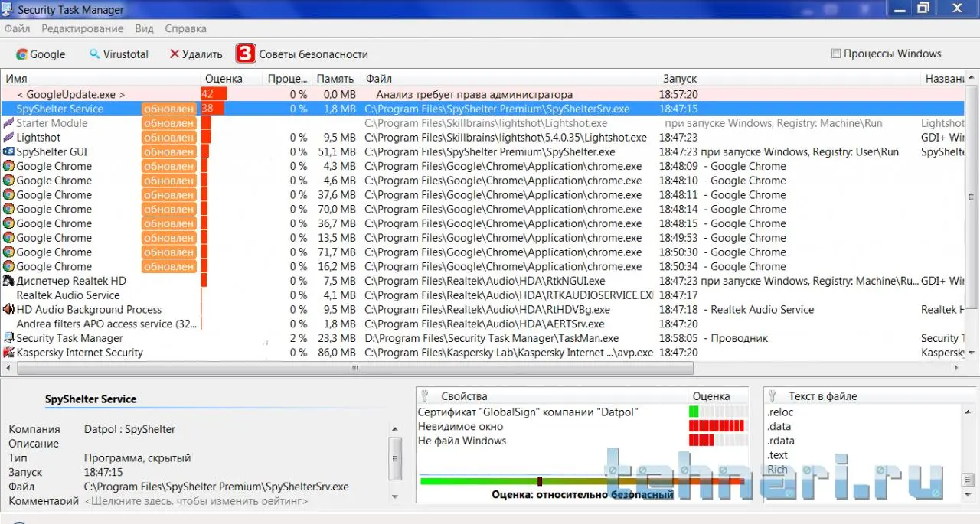Click the rating bar of Невидимое окно
The image size is (980, 524).
717,426
